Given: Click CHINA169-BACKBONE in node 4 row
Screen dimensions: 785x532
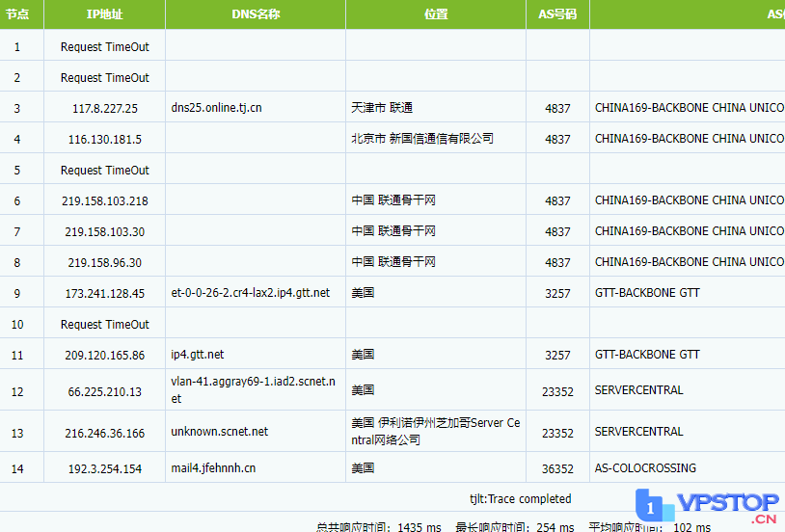Looking at the screenshot, I should pyautogui.click(x=652, y=139).
